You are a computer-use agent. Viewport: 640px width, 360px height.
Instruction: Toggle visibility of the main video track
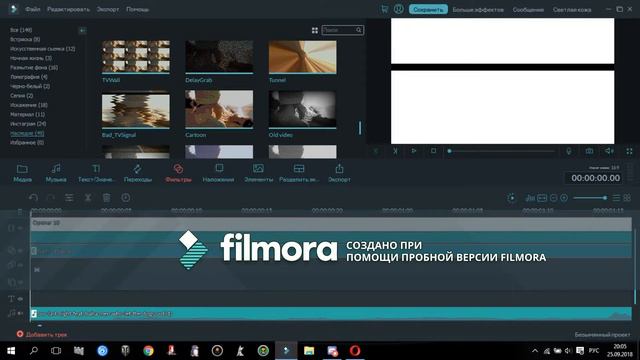point(20,228)
